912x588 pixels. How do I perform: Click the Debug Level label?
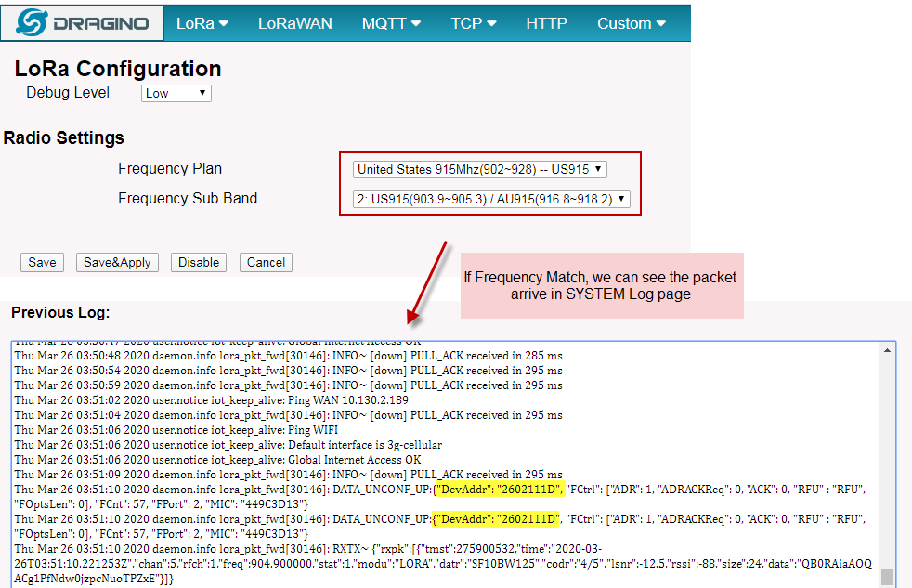point(68,93)
